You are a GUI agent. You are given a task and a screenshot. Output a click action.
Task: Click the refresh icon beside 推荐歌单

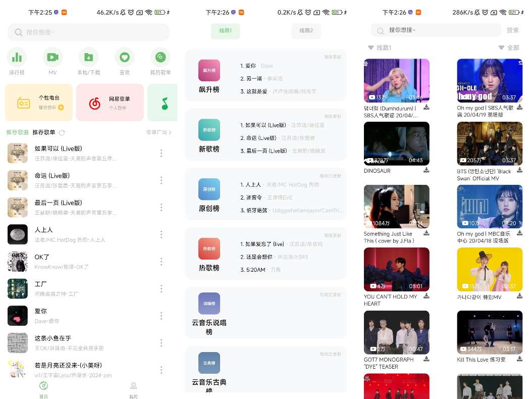(x=62, y=133)
